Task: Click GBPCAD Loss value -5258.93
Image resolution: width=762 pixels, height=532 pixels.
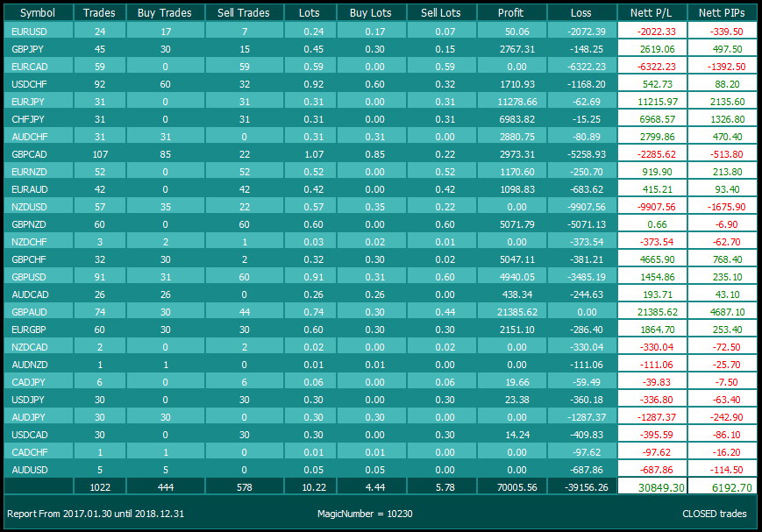Action: click(x=586, y=154)
